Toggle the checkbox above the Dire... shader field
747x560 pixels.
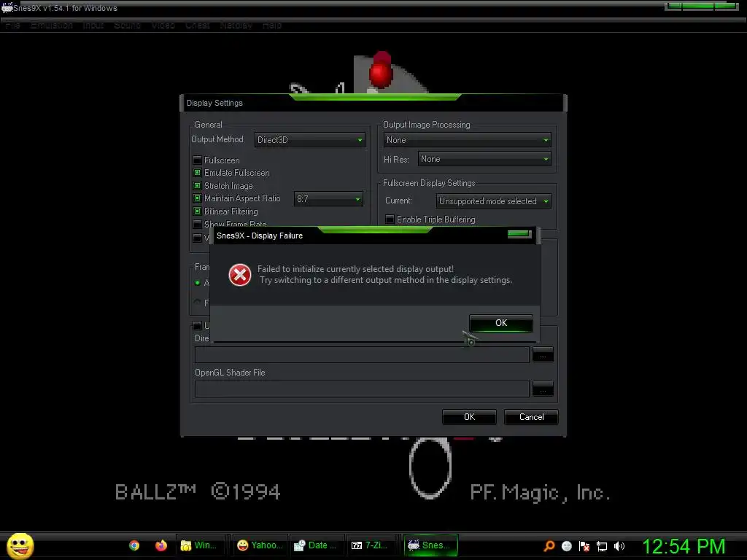197,325
